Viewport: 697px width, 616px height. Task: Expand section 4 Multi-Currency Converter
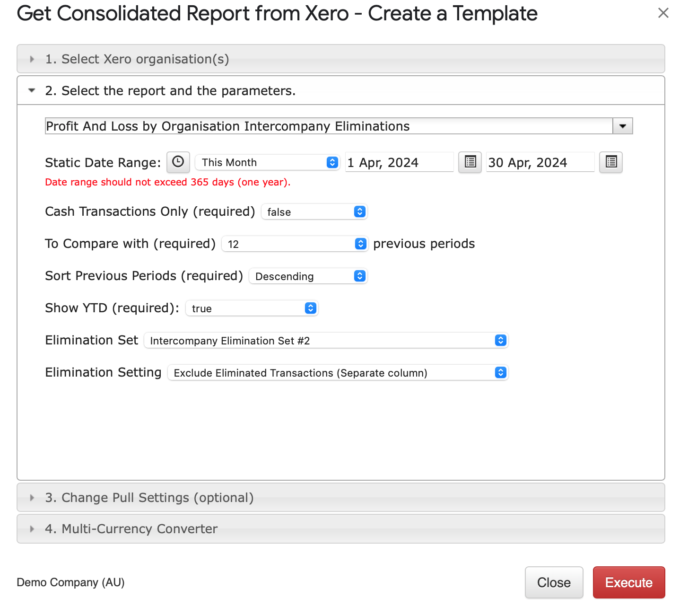pyautogui.click(x=340, y=528)
